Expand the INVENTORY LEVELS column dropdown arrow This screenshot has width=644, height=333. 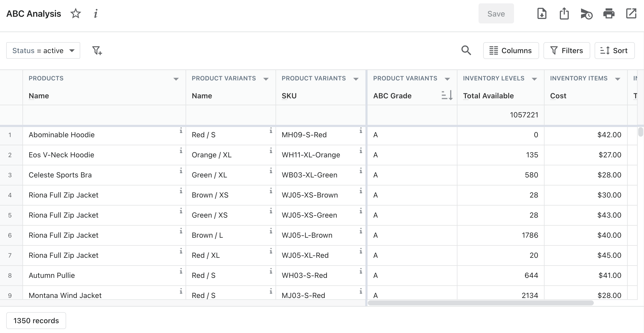535,79
